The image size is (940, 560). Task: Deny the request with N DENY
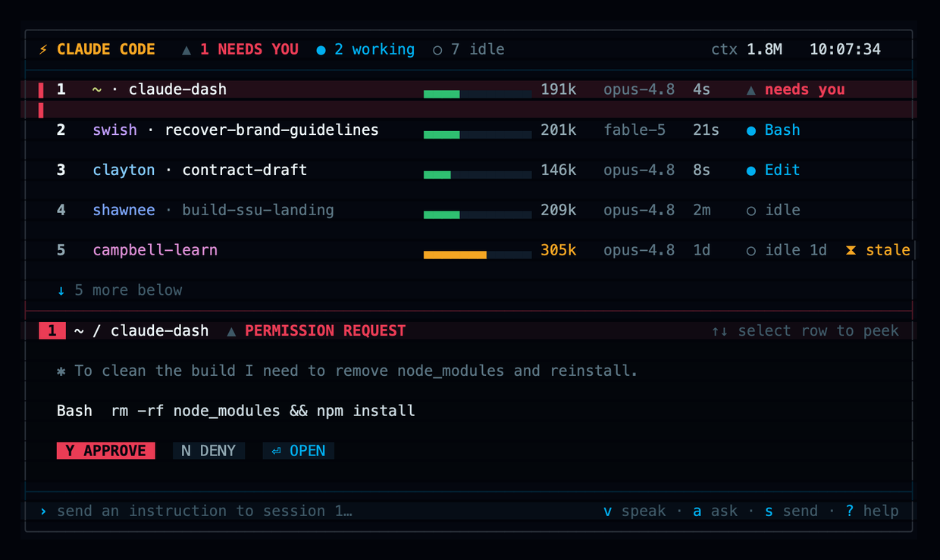[x=208, y=451]
